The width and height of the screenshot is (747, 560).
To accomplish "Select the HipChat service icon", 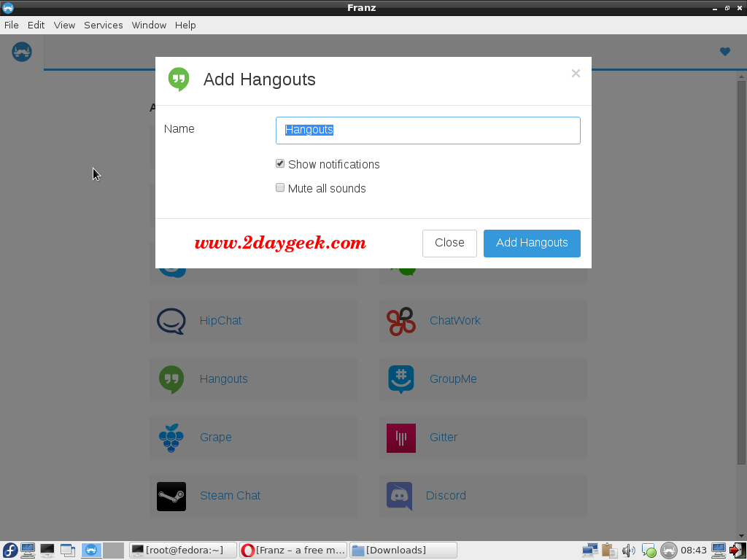I will tap(171, 321).
